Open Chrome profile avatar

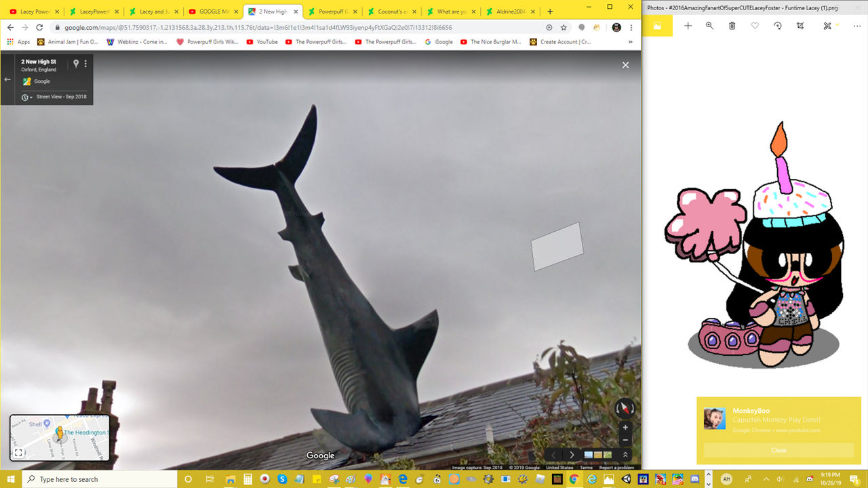point(616,27)
